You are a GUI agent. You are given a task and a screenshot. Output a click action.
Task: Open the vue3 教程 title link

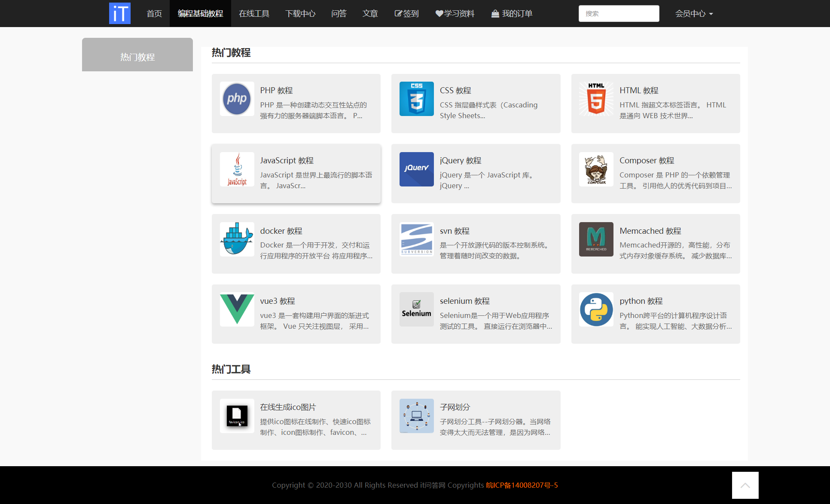point(278,301)
